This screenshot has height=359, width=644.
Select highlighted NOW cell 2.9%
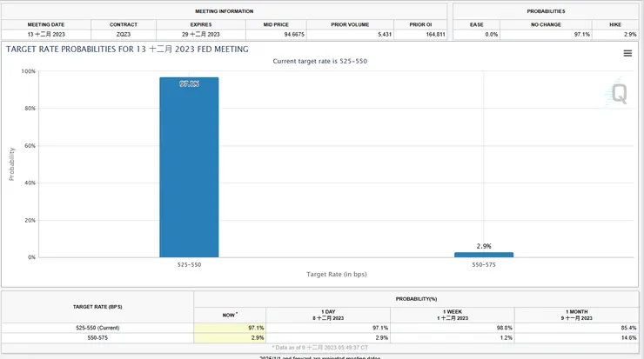(230, 337)
